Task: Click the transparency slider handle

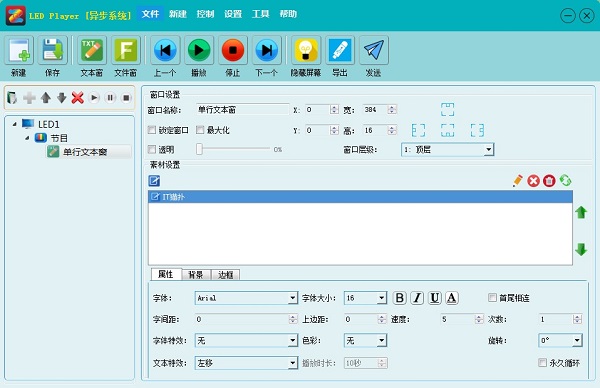Action: pos(199,149)
